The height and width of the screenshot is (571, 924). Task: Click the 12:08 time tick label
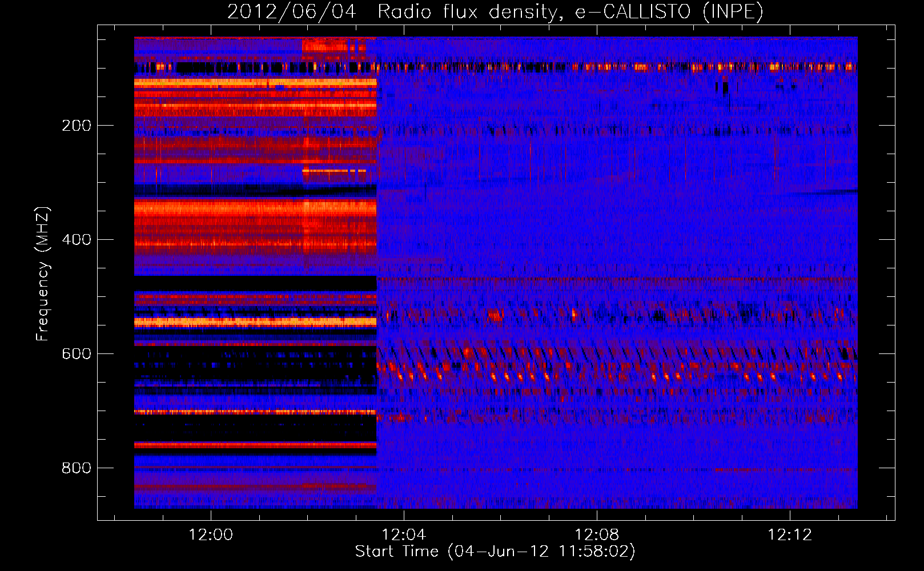click(597, 534)
